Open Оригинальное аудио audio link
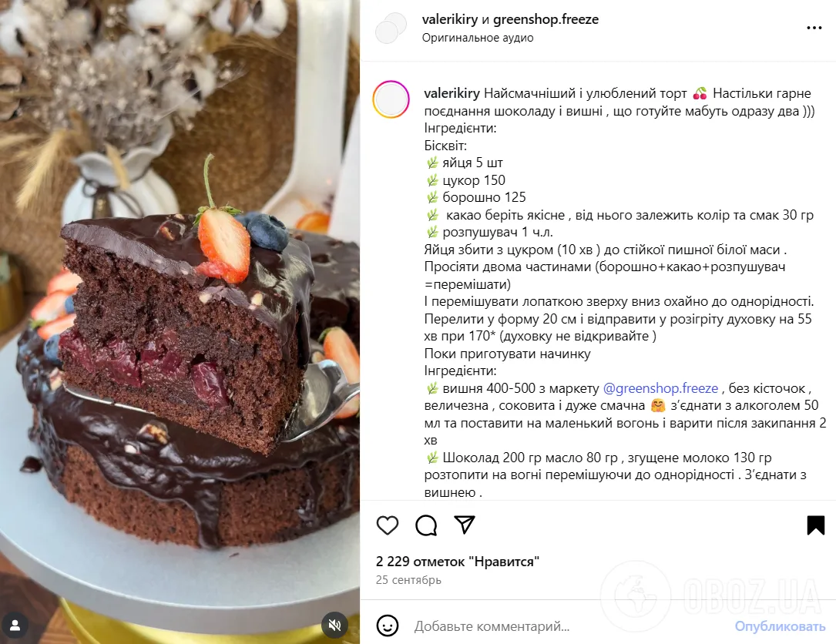The height and width of the screenshot is (644, 836). point(478,38)
